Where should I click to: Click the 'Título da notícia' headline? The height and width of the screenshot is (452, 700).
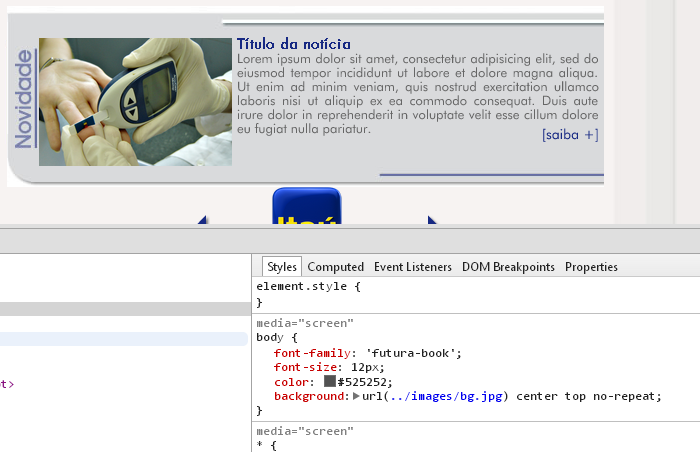coord(293,44)
